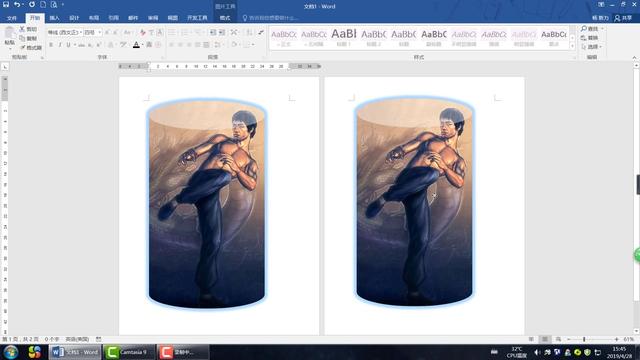This screenshot has height=360, width=640.
Task: Open the 查找 (Find) button
Action: (x=591, y=29)
